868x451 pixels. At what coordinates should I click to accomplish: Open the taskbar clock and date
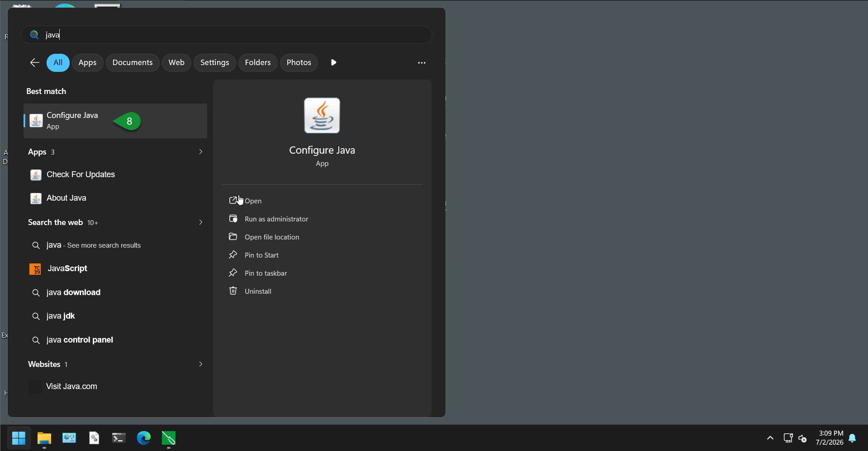pos(830,438)
